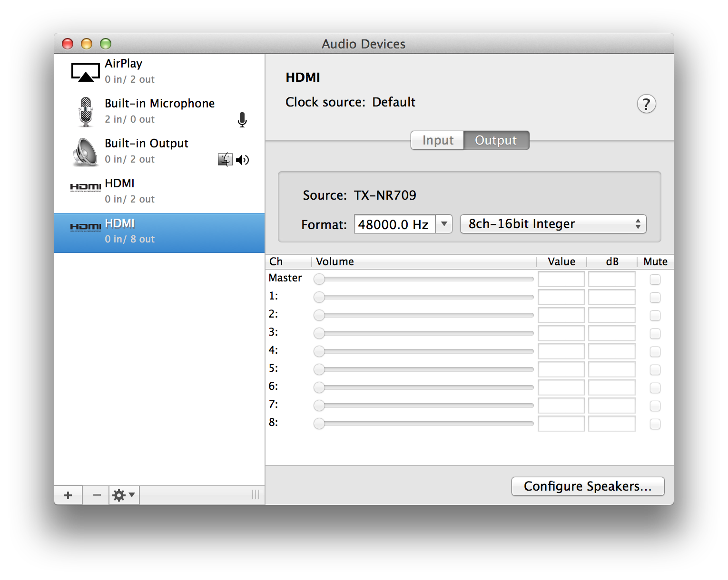Zoom the Audio Devices window

pos(106,44)
